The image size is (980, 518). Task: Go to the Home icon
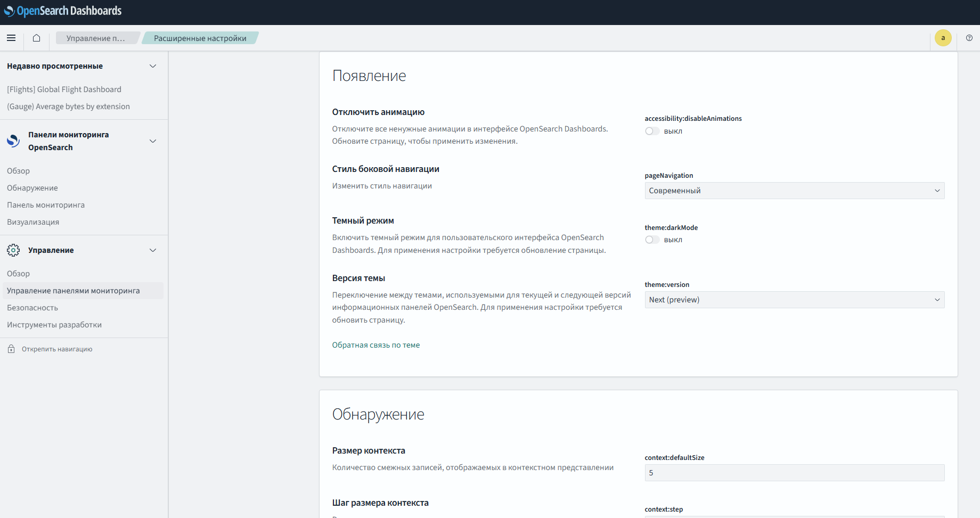pos(36,38)
